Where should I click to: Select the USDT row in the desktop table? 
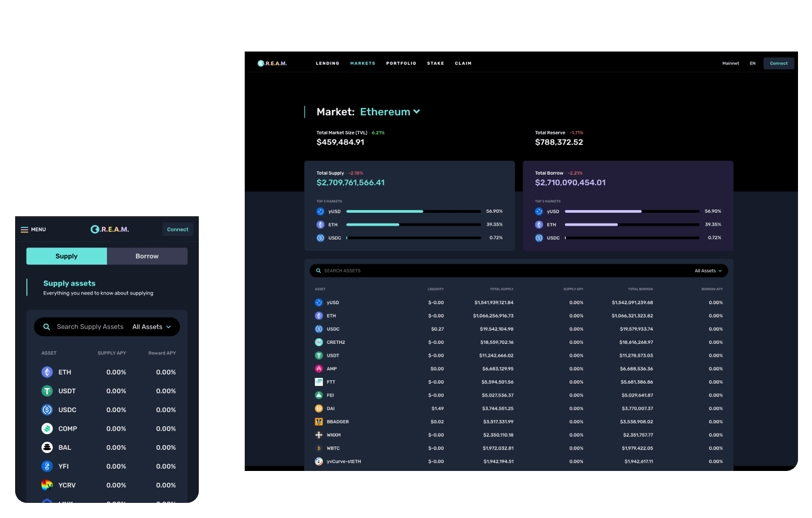click(x=519, y=356)
